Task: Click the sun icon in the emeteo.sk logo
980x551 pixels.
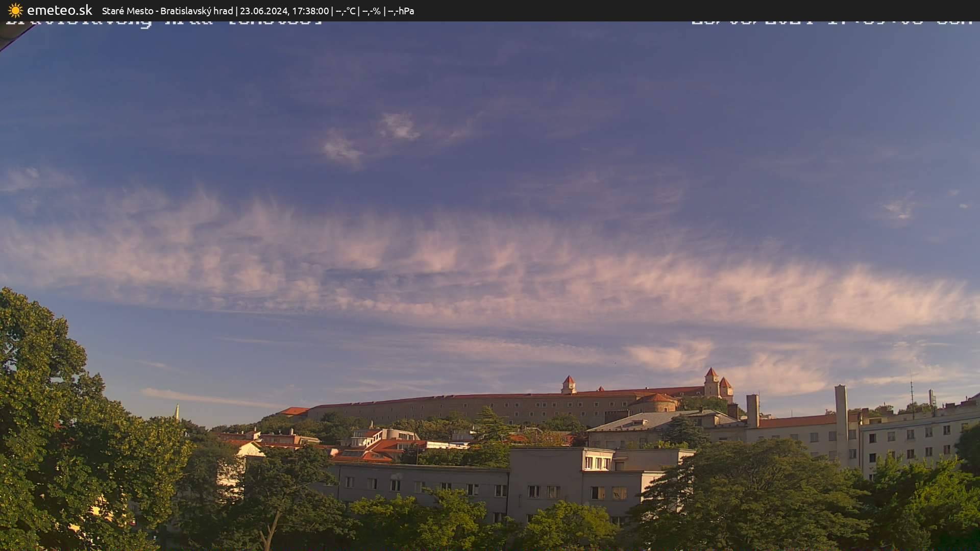Action: pyautogui.click(x=15, y=10)
